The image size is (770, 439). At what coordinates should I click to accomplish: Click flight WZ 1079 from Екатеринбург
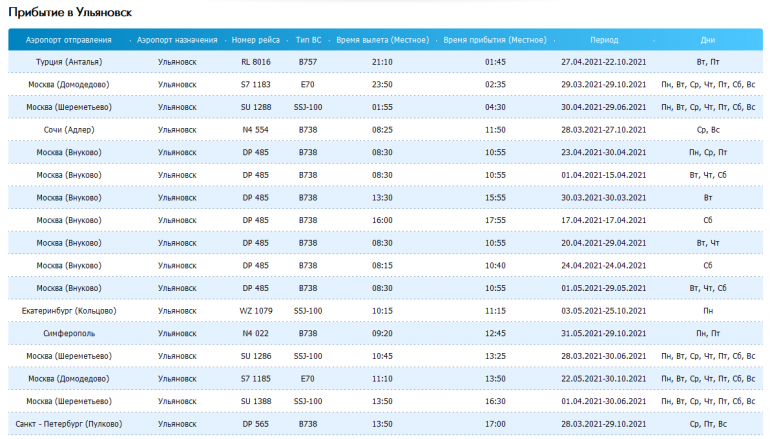(x=256, y=311)
